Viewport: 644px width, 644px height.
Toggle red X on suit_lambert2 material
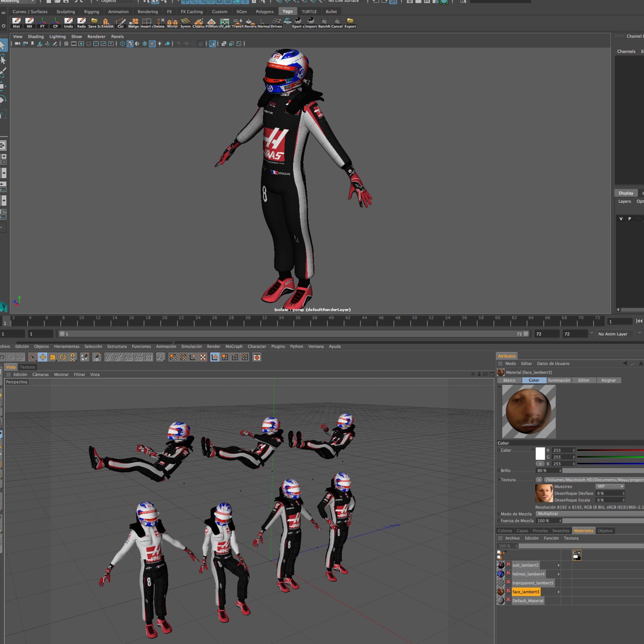coord(508,564)
